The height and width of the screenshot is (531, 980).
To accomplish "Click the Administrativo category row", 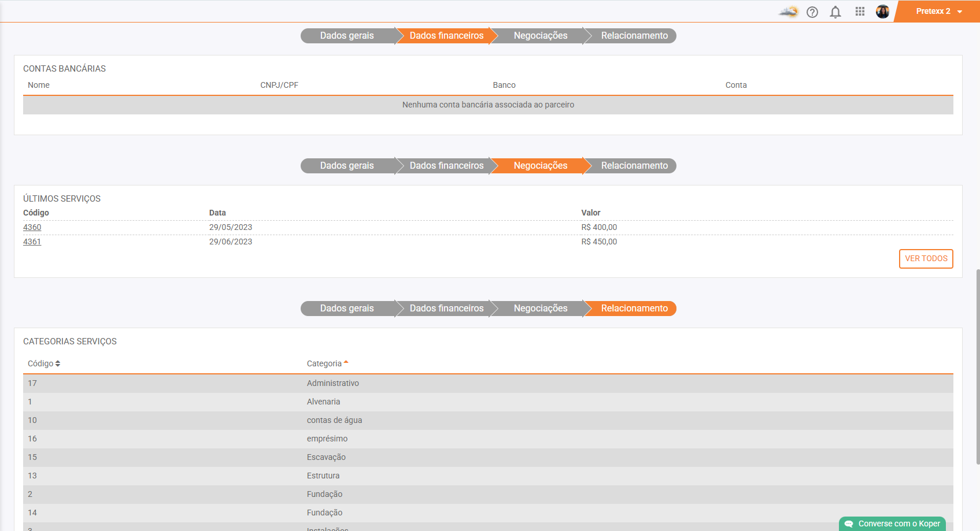I will (488, 384).
